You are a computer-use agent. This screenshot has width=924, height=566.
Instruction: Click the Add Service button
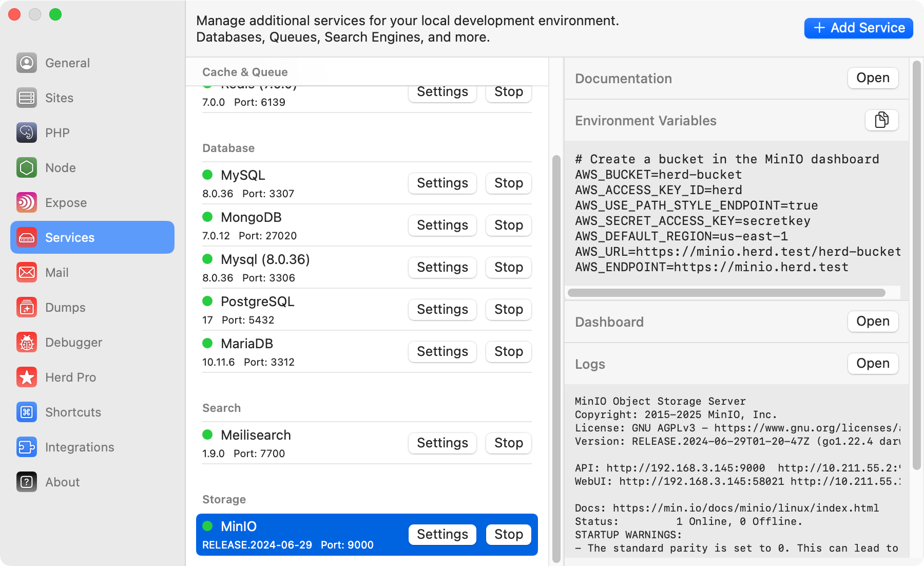pos(858,28)
